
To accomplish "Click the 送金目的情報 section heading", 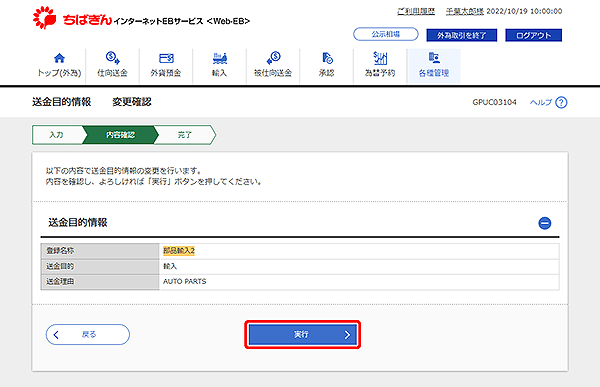I will coord(78,222).
